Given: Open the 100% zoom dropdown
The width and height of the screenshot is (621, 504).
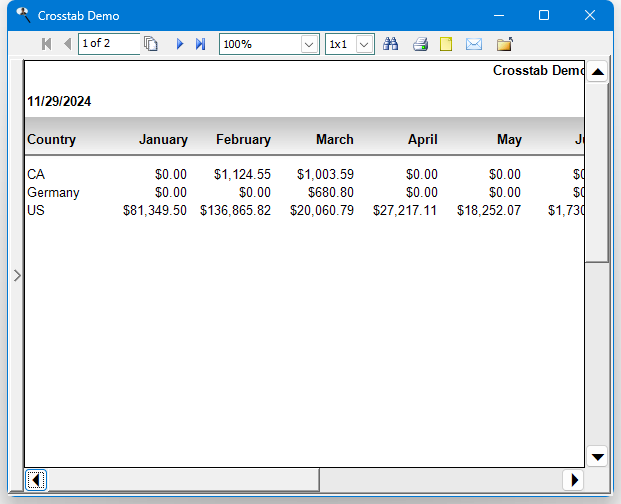Looking at the screenshot, I should 309,44.
